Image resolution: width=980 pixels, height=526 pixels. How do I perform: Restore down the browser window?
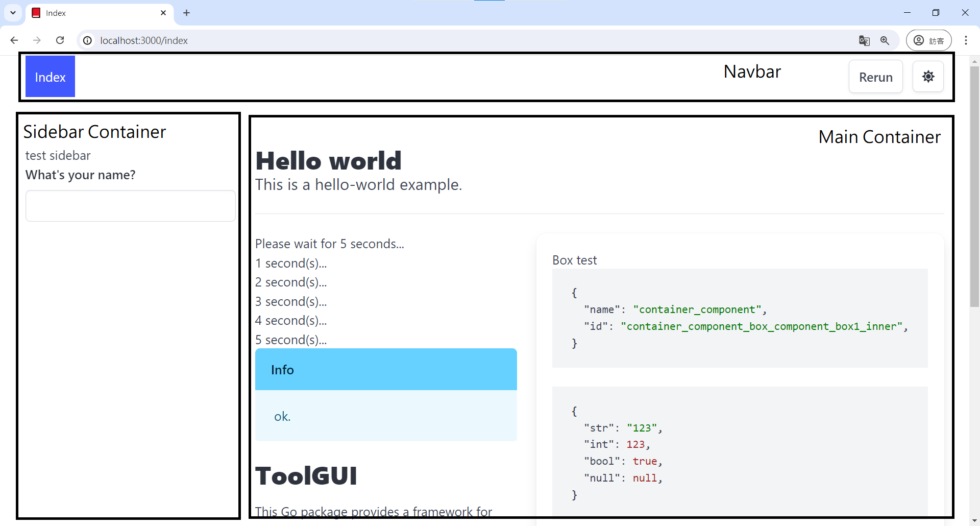click(936, 13)
